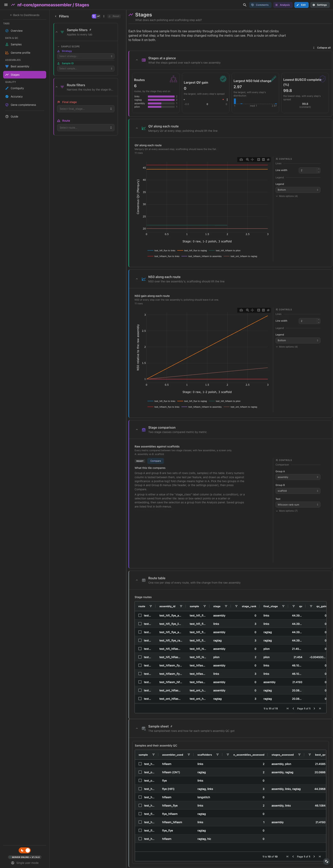Download QV chart snapshot with camera icon

[x=241, y=159]
